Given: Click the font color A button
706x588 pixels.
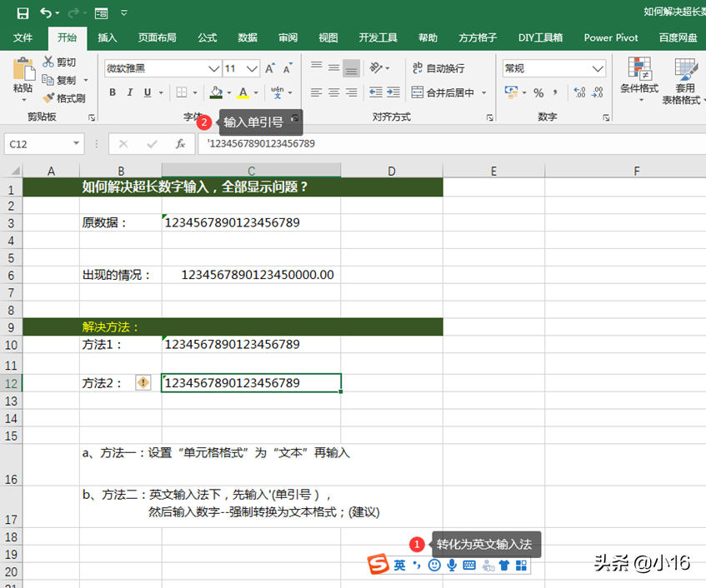Looking at the screenshot, I should click(243, 92).
